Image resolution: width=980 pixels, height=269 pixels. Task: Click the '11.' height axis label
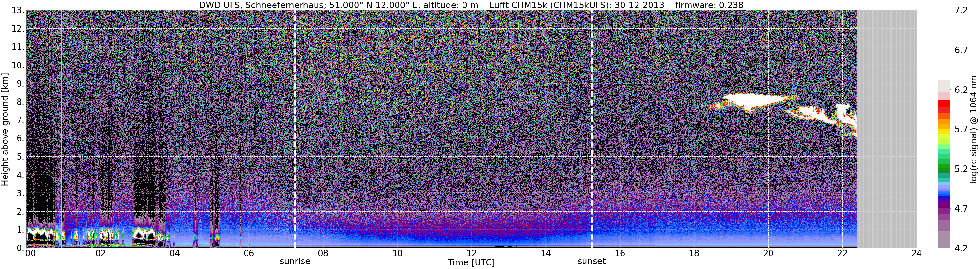18,47
